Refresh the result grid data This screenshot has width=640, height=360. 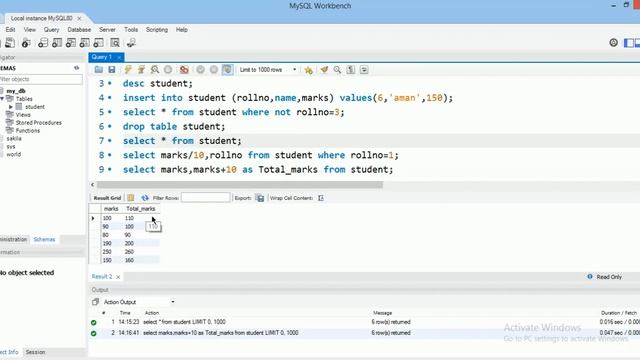145,198
